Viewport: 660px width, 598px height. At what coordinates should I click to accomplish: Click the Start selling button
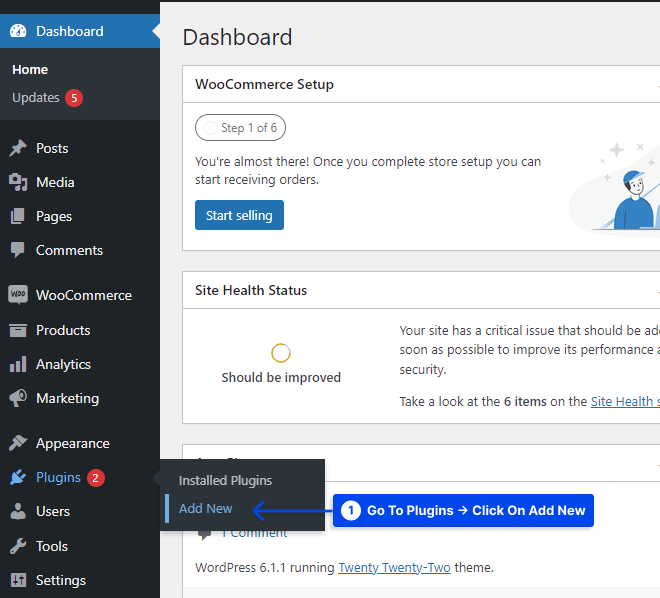pyautogui.click(x=239, y=215)
